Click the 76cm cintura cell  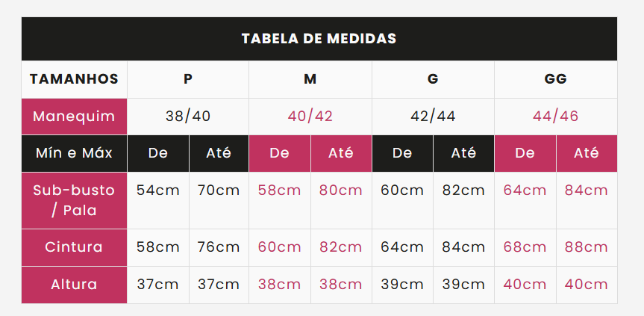tap(219, 247)
